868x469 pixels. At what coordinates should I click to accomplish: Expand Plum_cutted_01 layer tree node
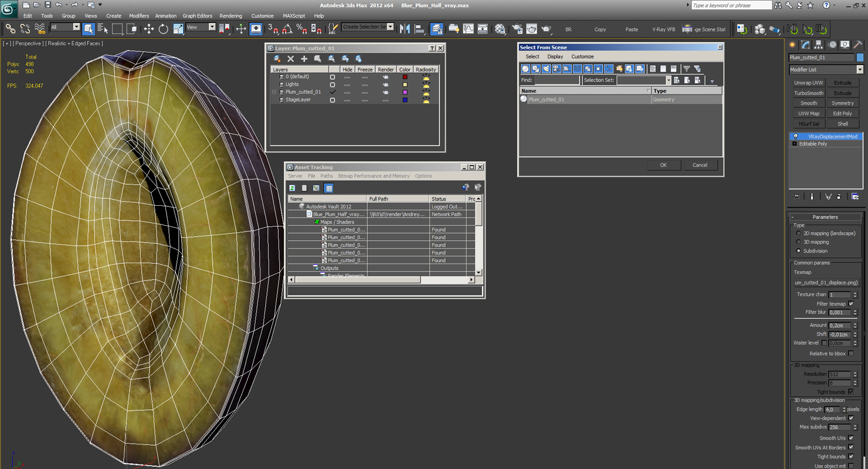pyautogui.click(x=274, y=92)
